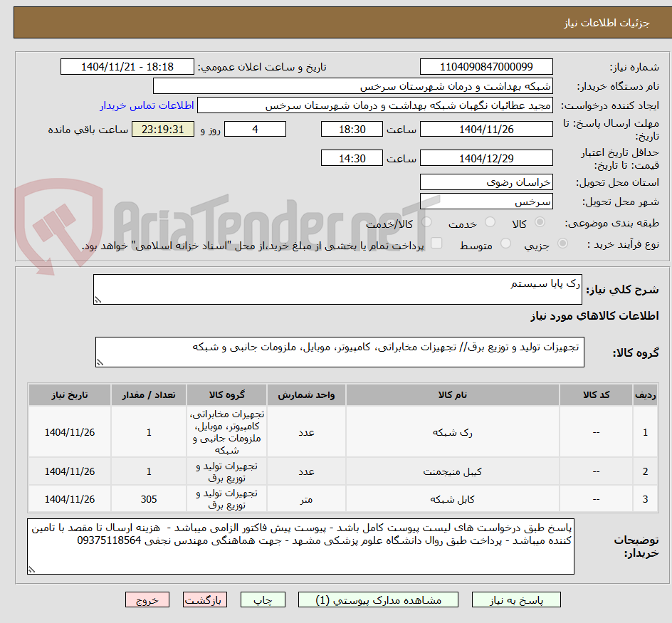Click the اطلاعات کالاهای مورد نیاز heading
The width and height of the screenshot is (672, 623).
[594, 316]
